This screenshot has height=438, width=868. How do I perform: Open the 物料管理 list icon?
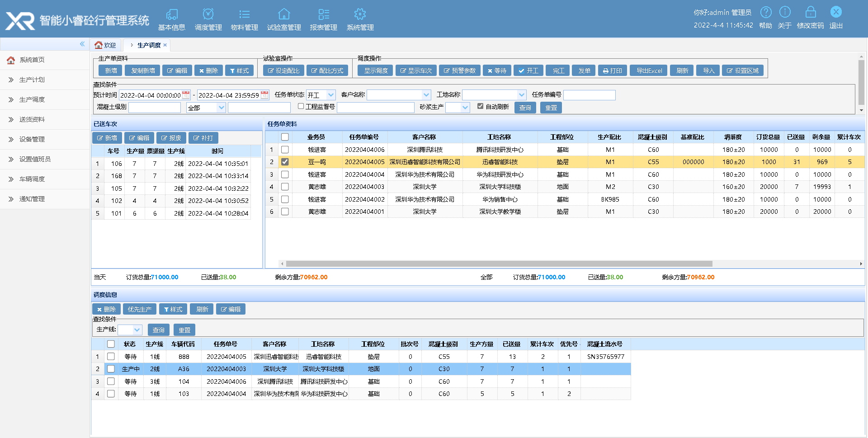(x=244, y=14)
